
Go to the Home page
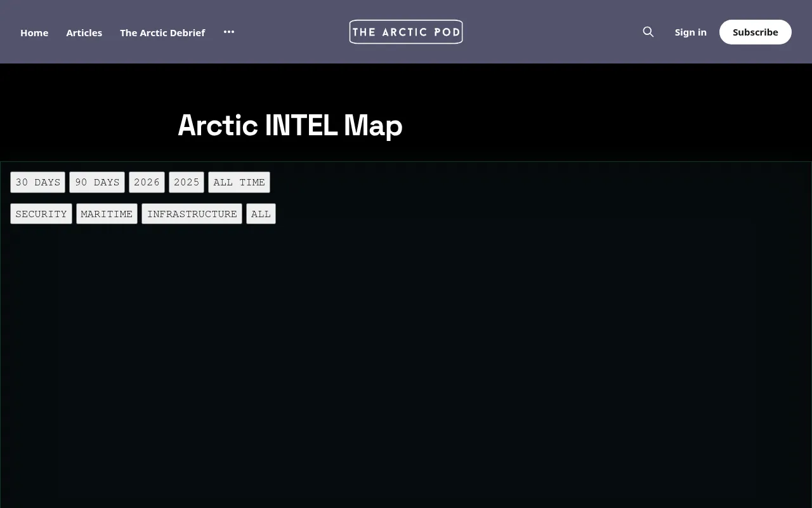click(x=34, y=32)
